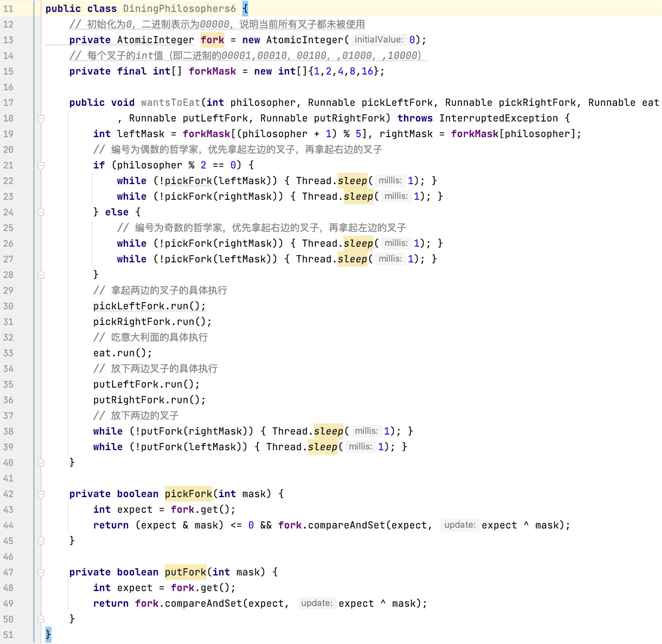Click line number 33 in the gutter
Screen dimensions: 662x644
pos(8,353)
